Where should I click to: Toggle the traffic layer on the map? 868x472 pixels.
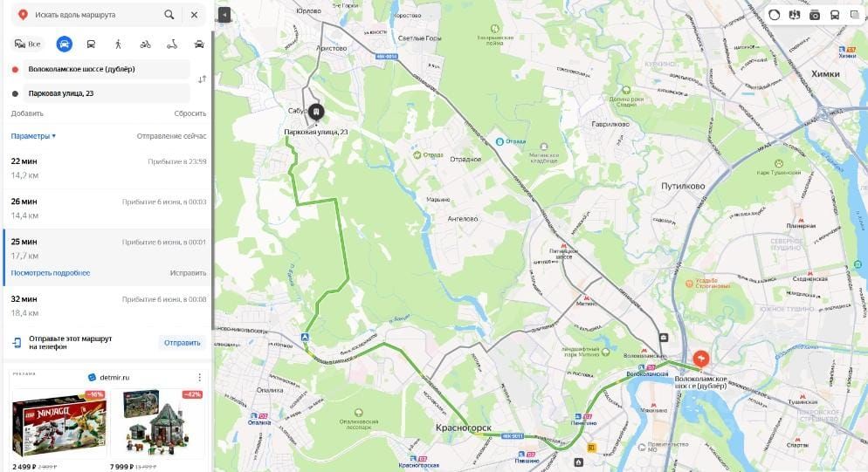coord(775,15)
